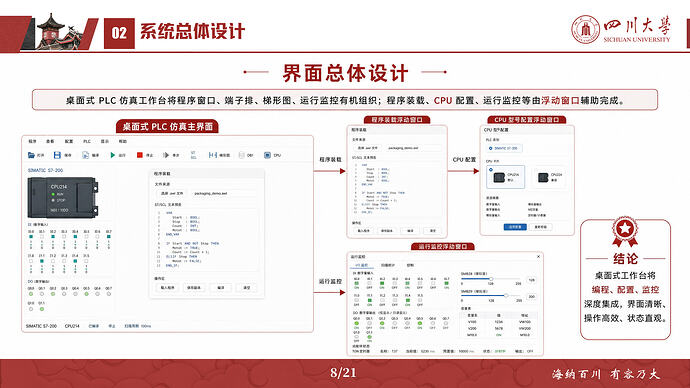Toggle I0.7 checkbox in run monitor window
This screenshot has width=690, height=388.
[x=446, y=283]
